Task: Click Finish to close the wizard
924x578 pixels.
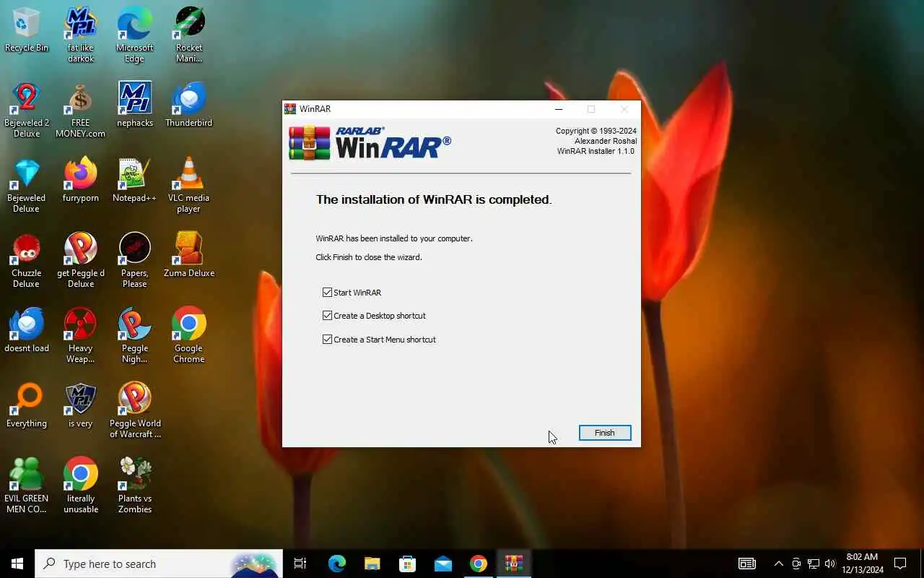Action: tap(605, 433)
